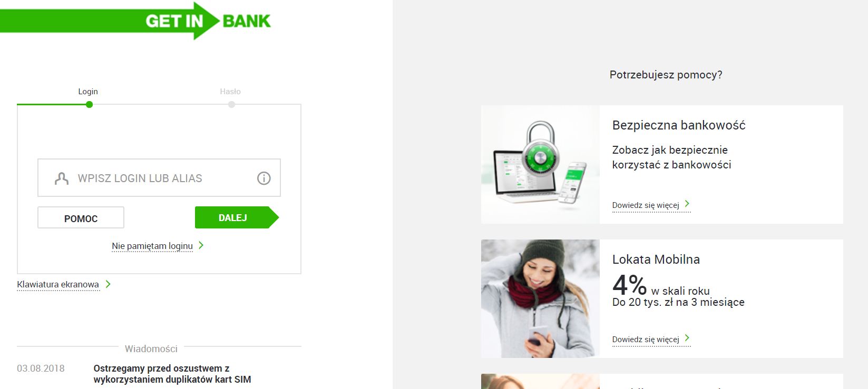Open help with the POMOC button
868x389 pixels.
(x=81, y=217)
